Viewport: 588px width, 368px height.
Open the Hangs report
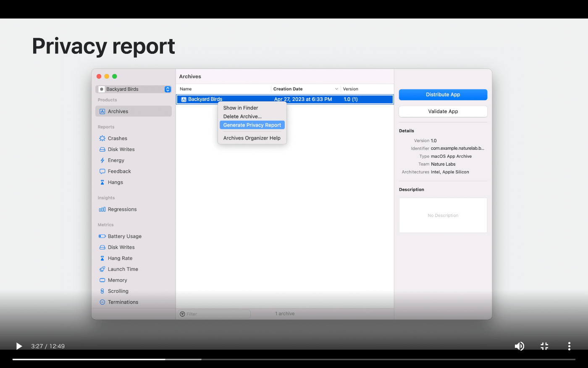134,182
